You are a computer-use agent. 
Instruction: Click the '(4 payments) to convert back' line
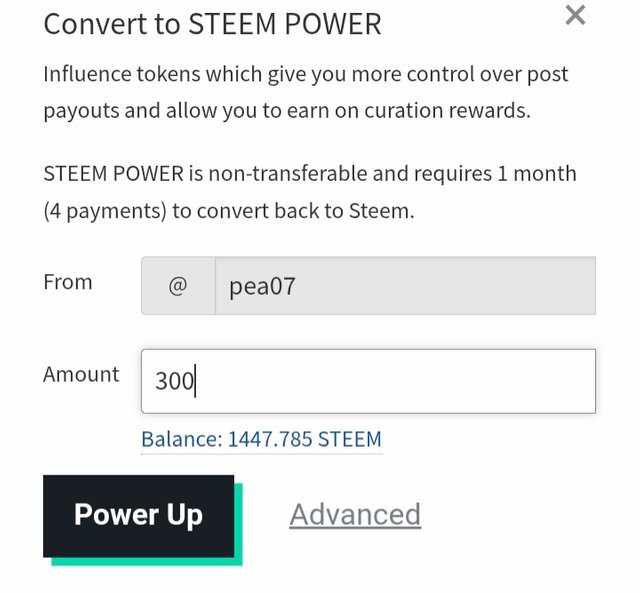click(229, 211)
